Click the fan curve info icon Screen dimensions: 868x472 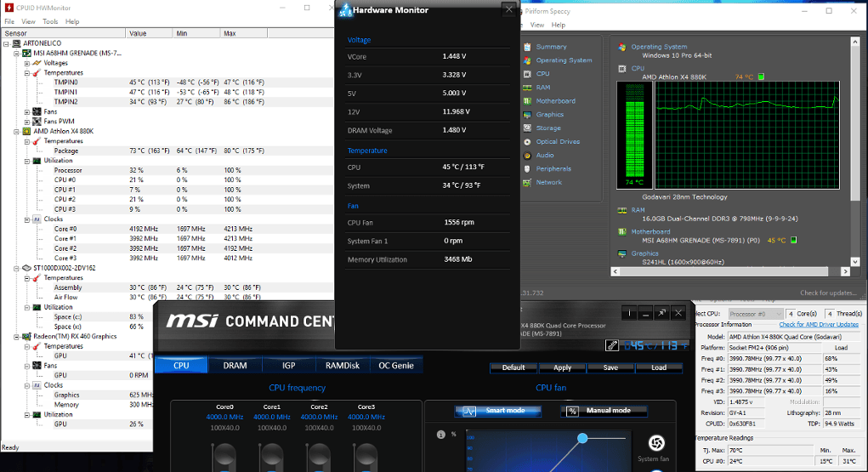click(441, 435)
